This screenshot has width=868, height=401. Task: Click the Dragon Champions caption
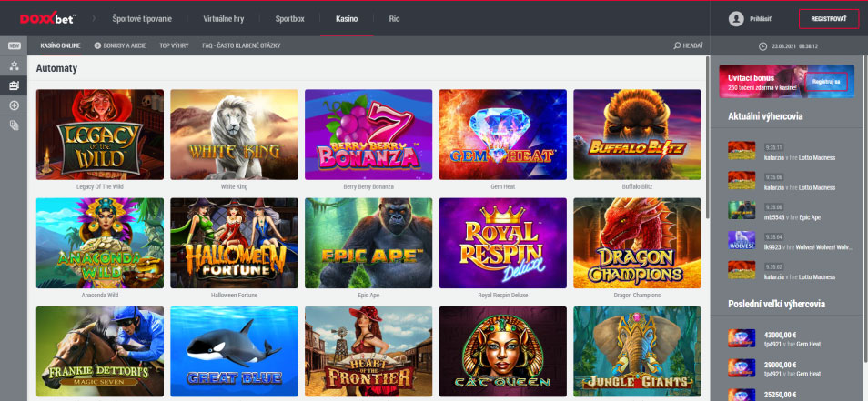tap(637, 296)
